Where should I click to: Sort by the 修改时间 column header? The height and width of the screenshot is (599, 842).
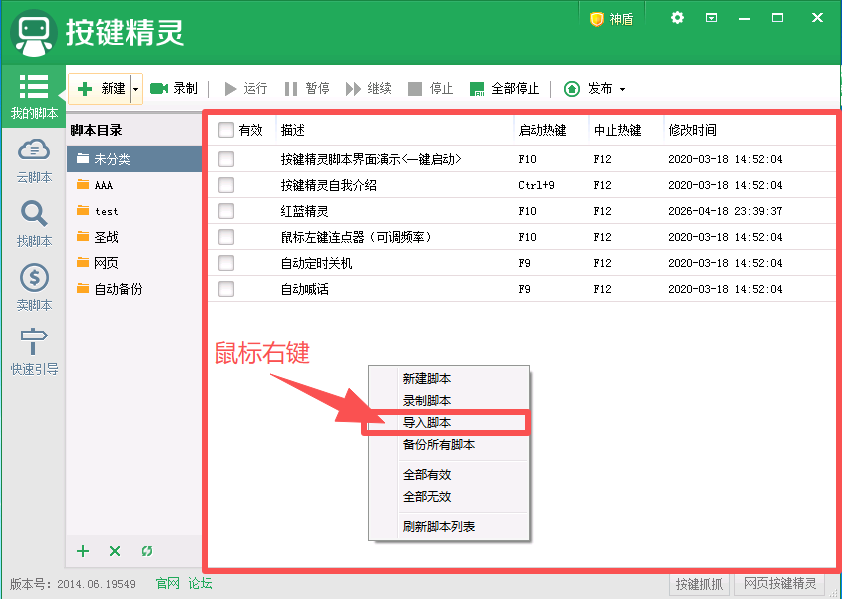(750, 130)
